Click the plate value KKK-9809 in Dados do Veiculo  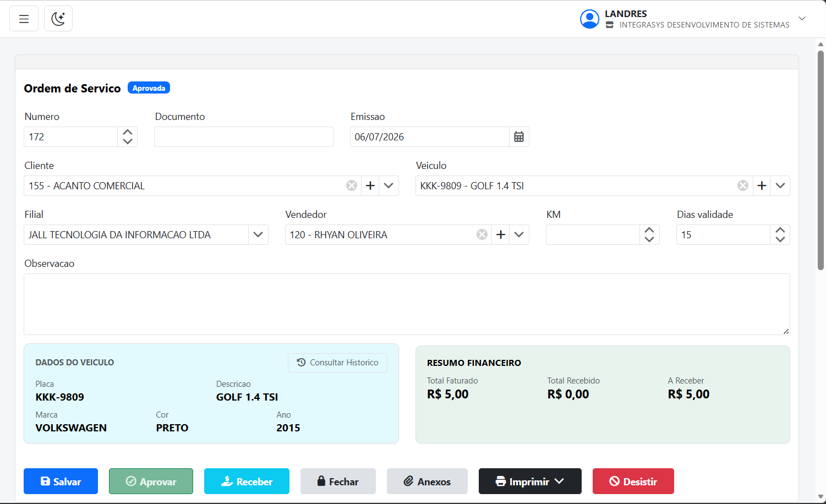(60, 397)
